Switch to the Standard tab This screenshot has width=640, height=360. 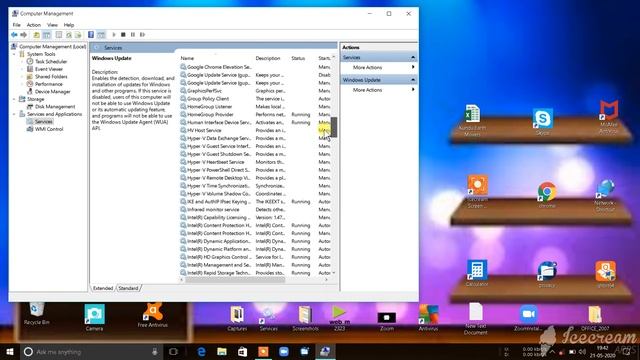(x=128, y=288)
